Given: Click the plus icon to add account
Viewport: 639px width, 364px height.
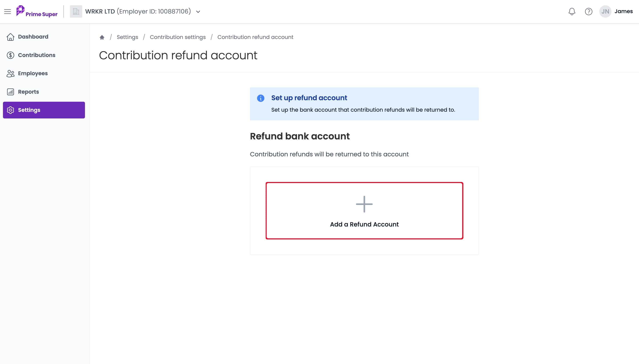Looking at the screenshot, I should point(364,204).
